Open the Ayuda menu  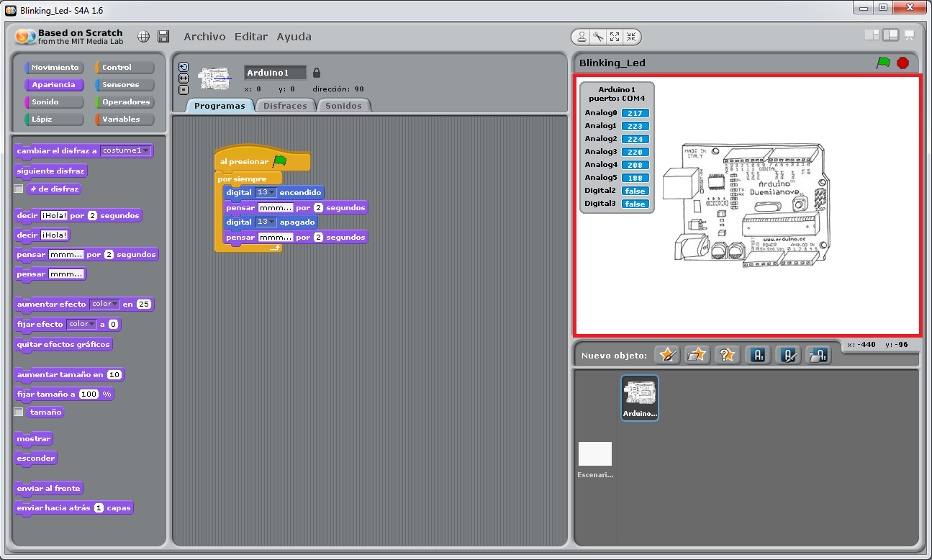coord(294,37)
